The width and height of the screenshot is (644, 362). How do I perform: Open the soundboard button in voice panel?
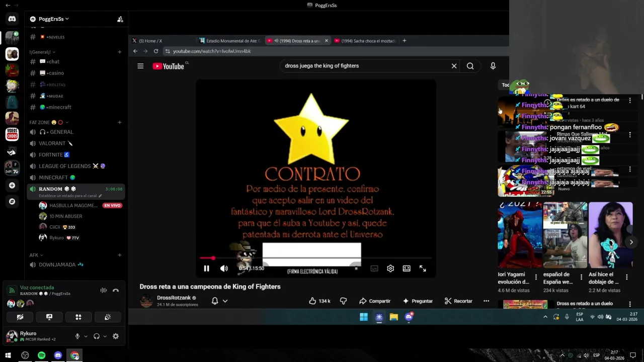click(108, 317)
